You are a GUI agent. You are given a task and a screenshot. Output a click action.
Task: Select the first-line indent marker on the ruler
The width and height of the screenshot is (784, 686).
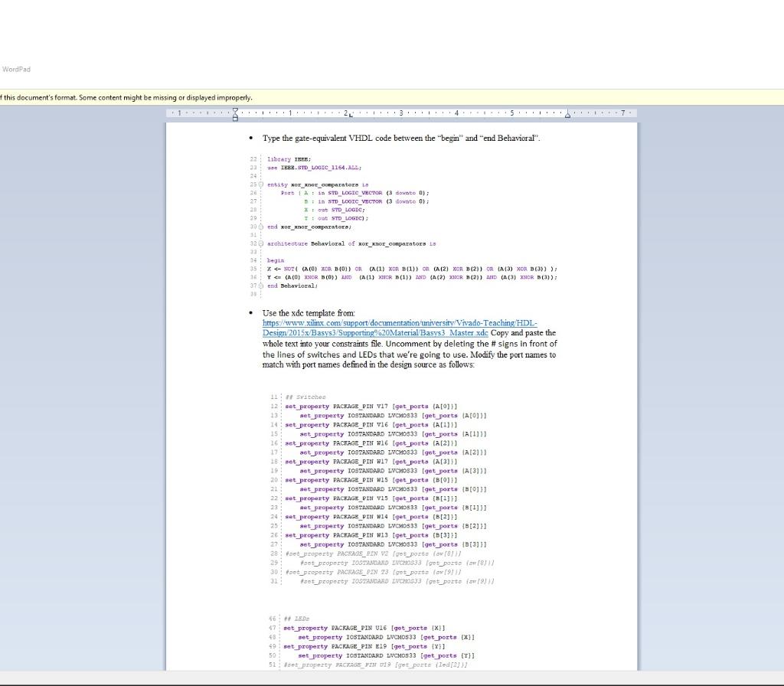[x=235, y=111]
